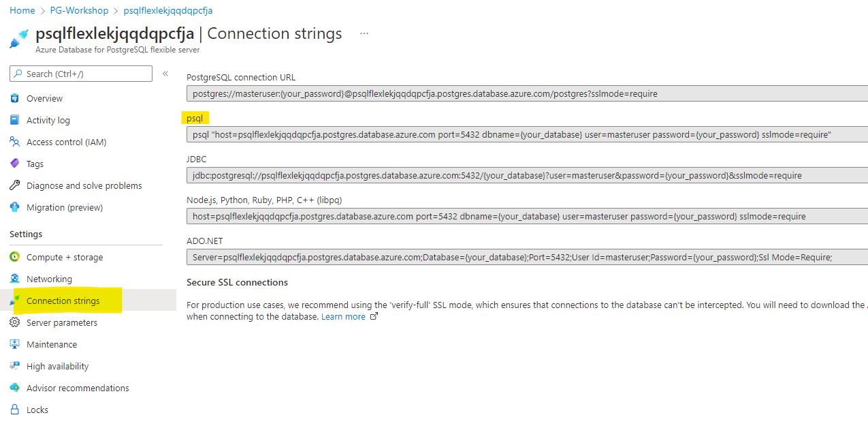Collapse the sidebar with double-chevron button
Screen dimensions: 868x428
click(165, 74)
